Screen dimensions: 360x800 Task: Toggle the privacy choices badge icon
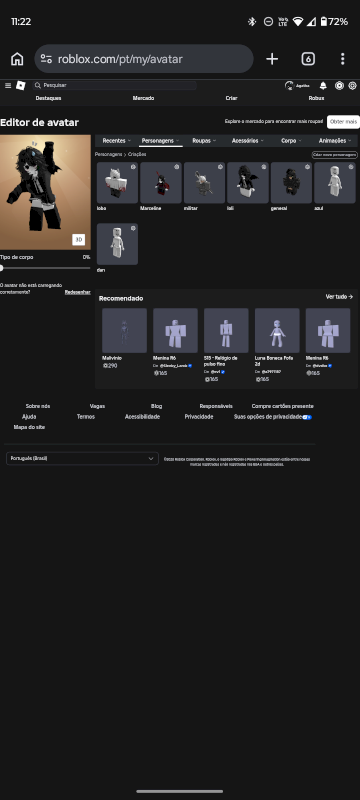(307, 417)
